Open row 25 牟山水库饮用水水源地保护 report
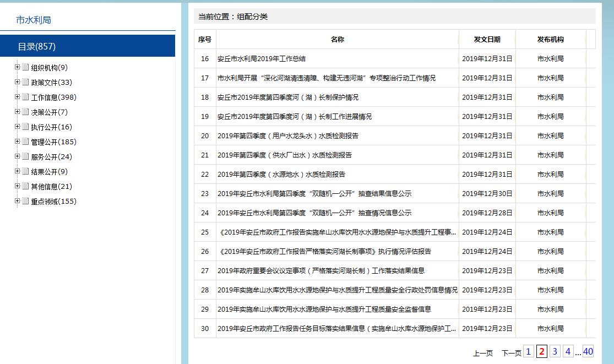Viewport: 614px width, 364px height. point(337,232)
